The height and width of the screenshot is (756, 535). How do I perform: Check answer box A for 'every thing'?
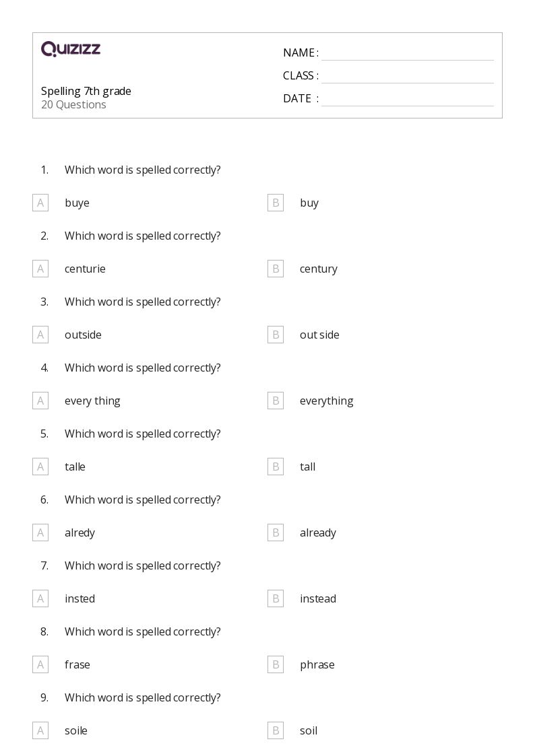click(x=40, y=401)
